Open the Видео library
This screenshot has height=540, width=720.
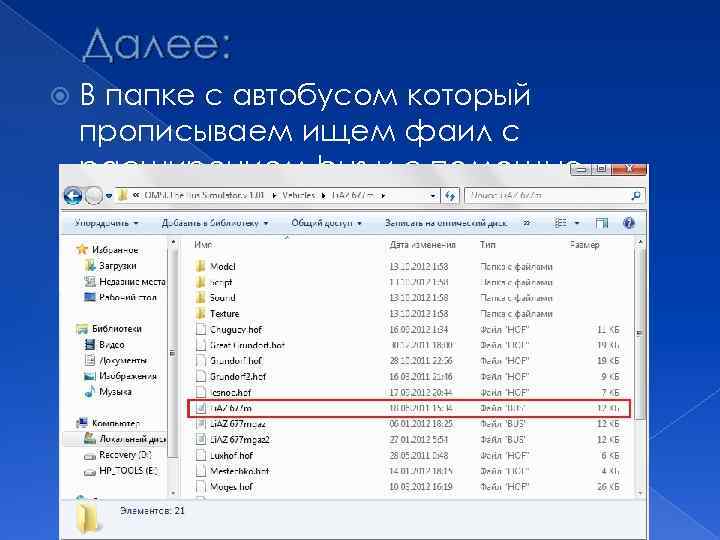pyautogui.click(x=105, y=344)
